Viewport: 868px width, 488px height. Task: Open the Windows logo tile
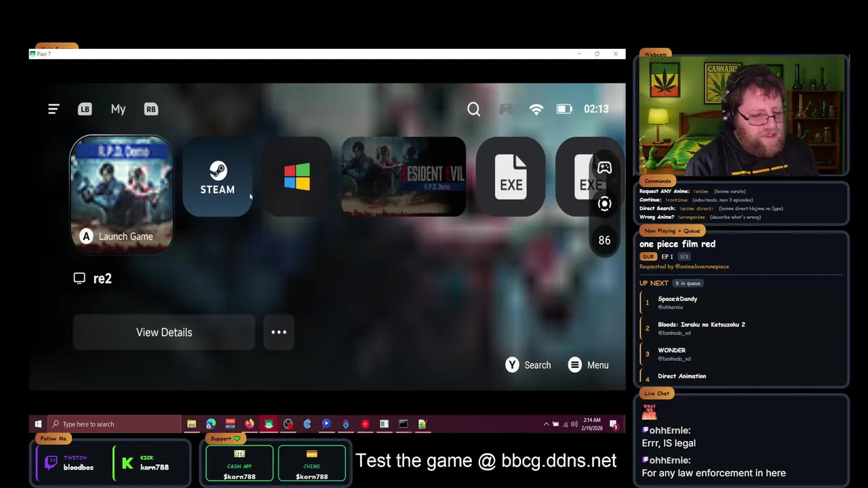click(297, 178)
